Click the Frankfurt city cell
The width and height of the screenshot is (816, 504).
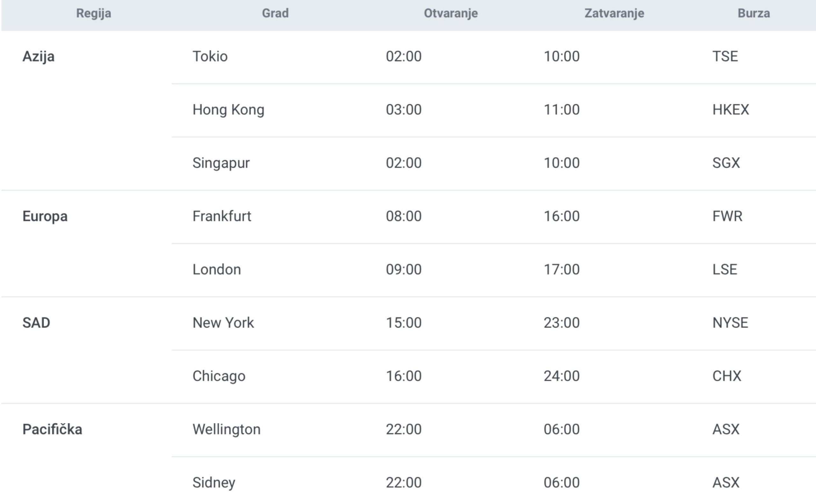click(222, 216)
